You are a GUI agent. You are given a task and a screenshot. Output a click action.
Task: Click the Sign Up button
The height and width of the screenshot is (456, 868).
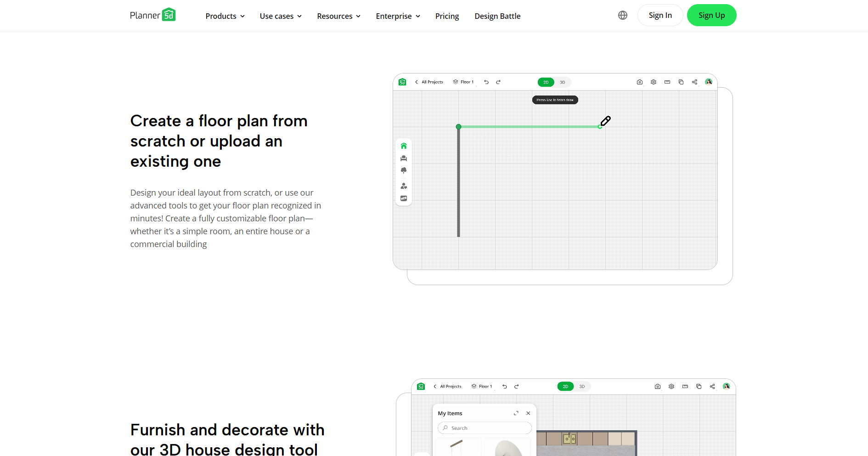pos(711,15)
